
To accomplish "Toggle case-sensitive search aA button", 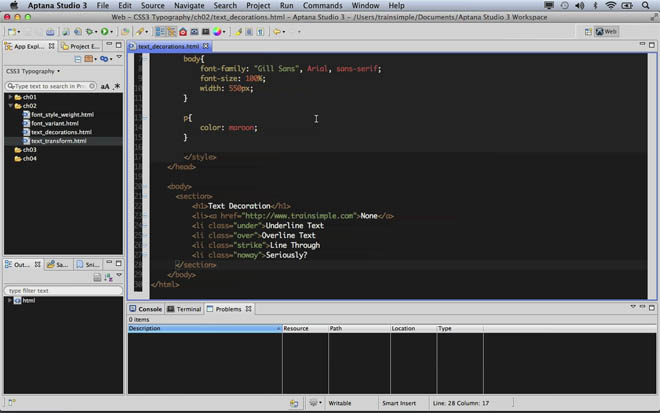I will (x=105, y=86).
